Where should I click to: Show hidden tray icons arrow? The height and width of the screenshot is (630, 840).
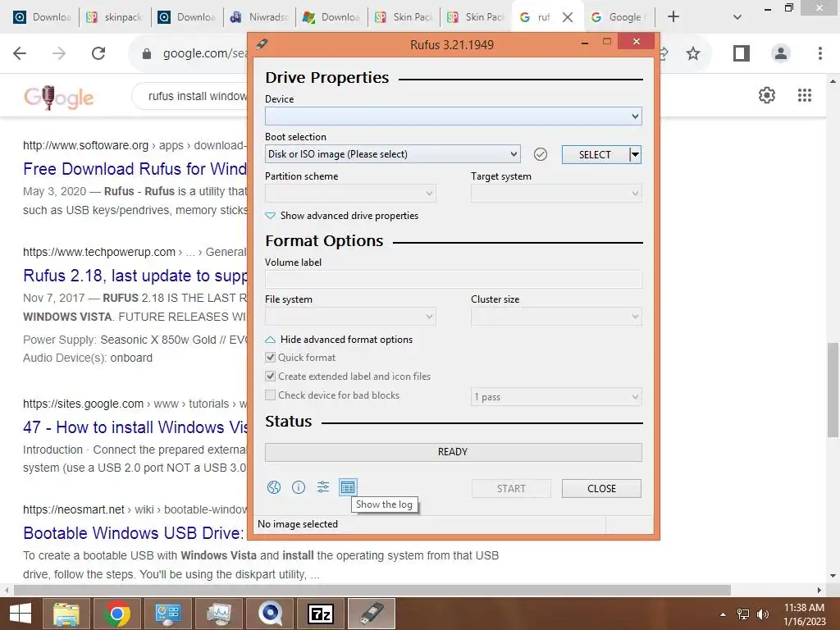coord(724,614)
